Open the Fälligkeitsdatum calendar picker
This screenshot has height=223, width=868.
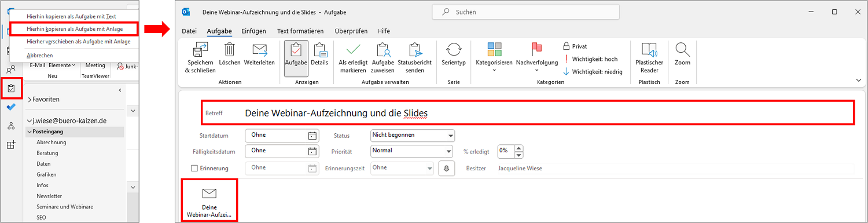(x=312, y=151)
